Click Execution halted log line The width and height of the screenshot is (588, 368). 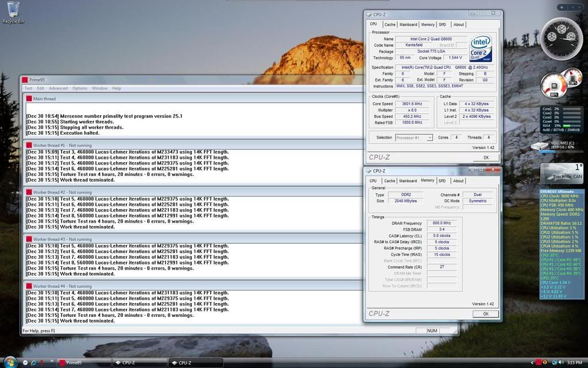63,133
